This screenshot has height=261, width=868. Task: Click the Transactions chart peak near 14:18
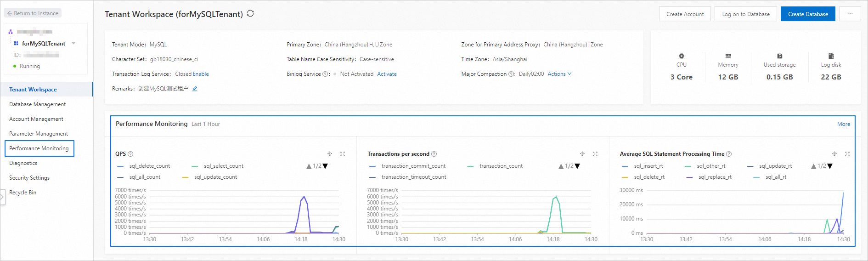556,197
